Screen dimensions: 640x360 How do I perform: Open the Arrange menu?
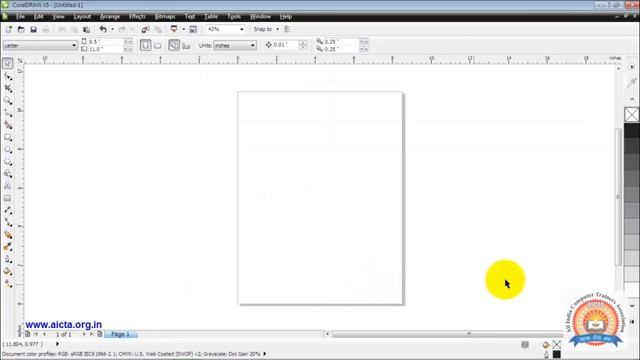click(110, 17)
